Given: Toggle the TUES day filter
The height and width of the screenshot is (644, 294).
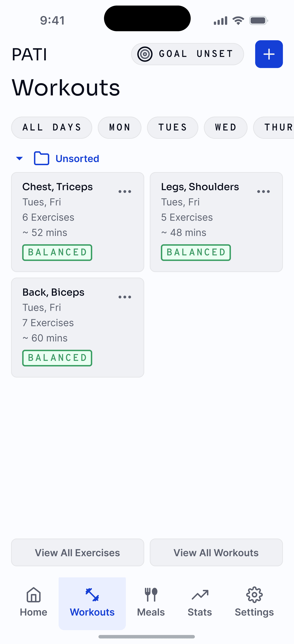Looking at the screenshot, I should (x=172, y=128).
